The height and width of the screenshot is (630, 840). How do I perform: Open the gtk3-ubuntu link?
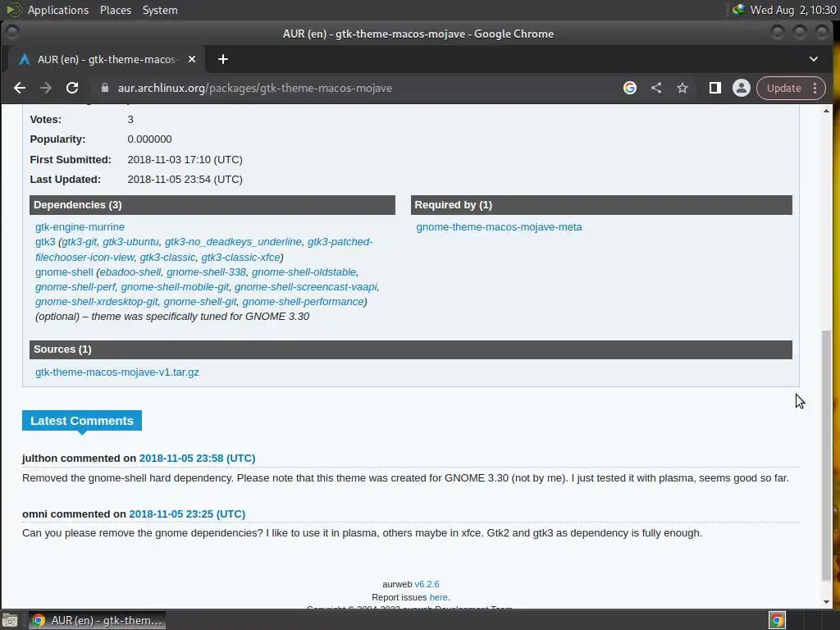tap(130, 242)
